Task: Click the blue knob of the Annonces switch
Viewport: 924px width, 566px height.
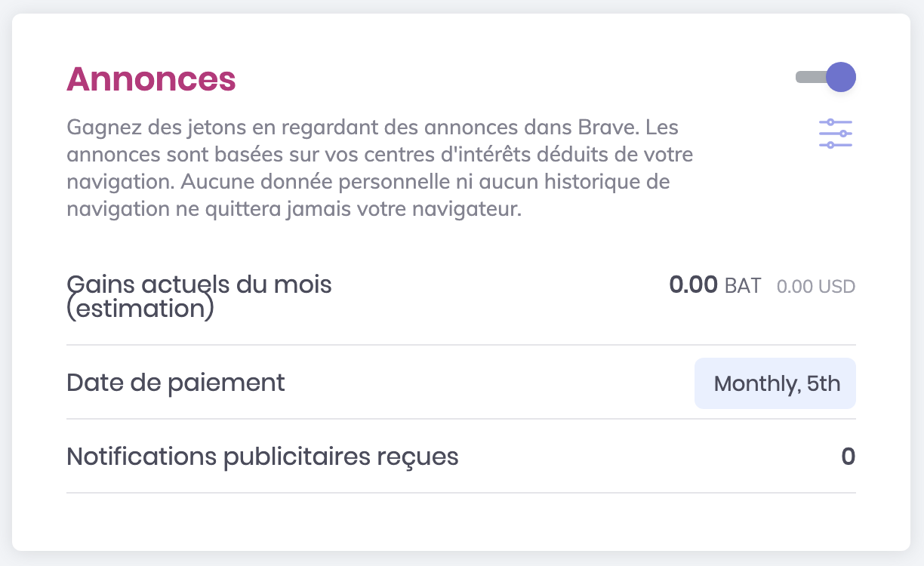Action: tap(840, 77)
